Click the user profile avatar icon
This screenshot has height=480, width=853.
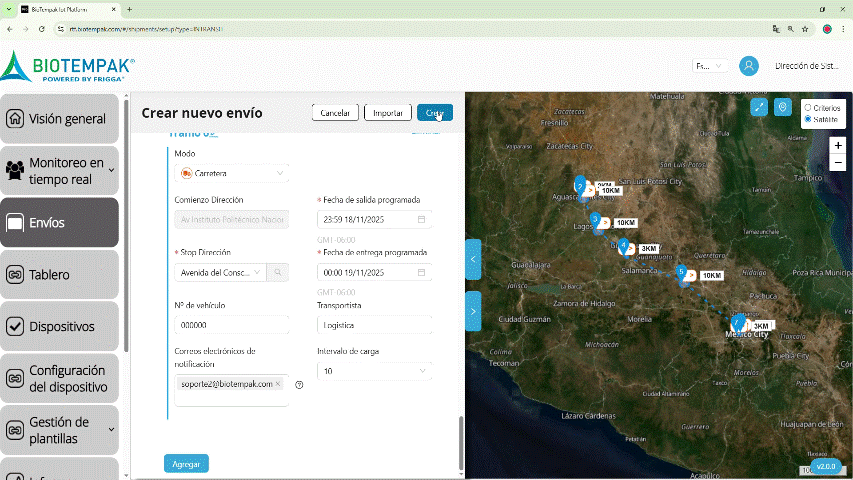(748, 66)
